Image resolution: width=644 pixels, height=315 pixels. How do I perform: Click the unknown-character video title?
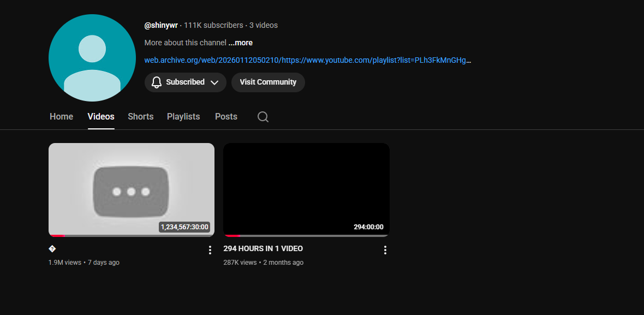[52, 249]
